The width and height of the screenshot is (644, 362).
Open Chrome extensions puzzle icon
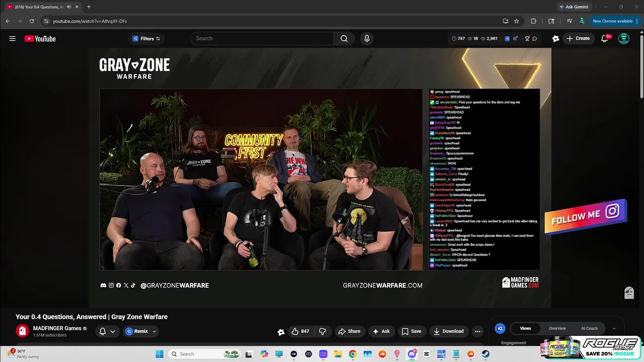[x=533, y=21]
